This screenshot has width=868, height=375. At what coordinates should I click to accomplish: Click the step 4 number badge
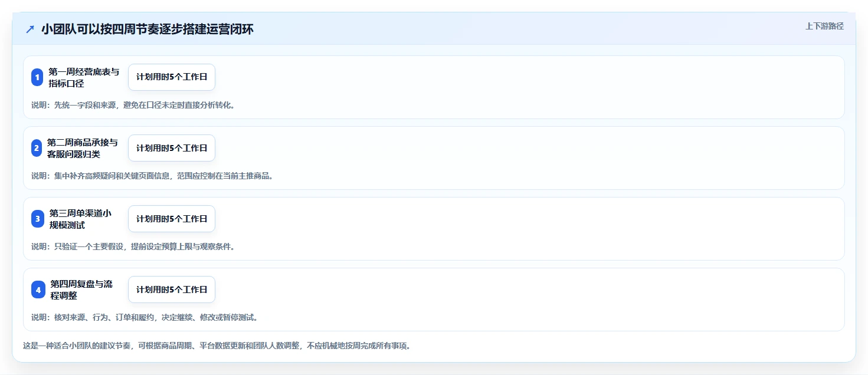pos(38,290)
